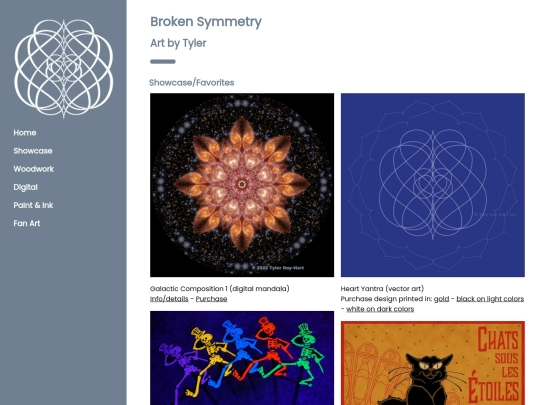Click the Art by Tyler subtitle
The height and width of the screenshot is (405, 540).
(x=178, y=43)
